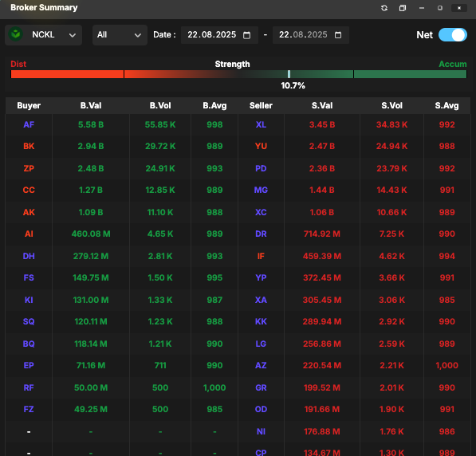This screenshot has width=476, height=456.
Task: Sort by the Seller column header
Action: pyautogui.click(x=261, y=106)
